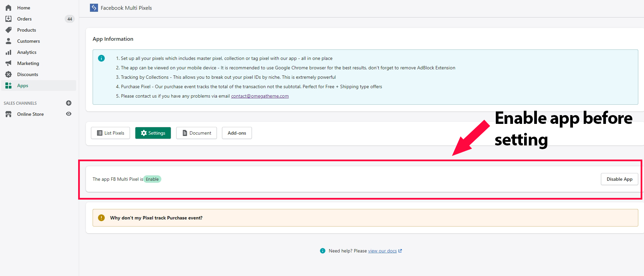The width and height of the screenshot is (644, 276).
Task: Open the 'view our docs' link
Action: pyautogui.click(x=382, y=251)
